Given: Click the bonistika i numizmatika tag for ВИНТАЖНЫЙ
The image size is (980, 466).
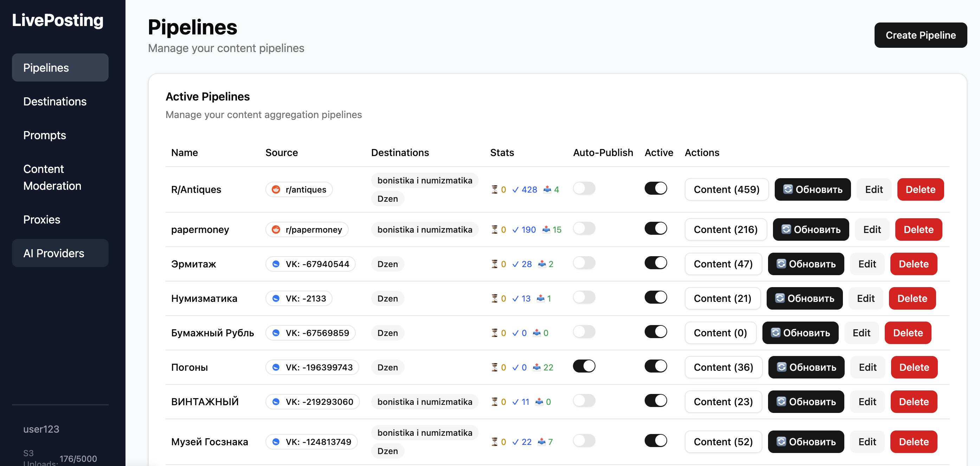Looking at the screenshot, I should [x=424, y=402].
